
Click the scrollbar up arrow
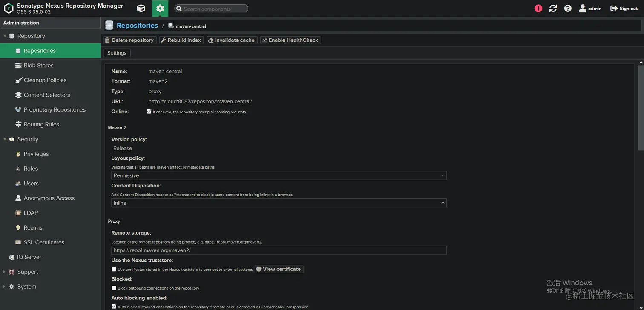coord(641,63)
